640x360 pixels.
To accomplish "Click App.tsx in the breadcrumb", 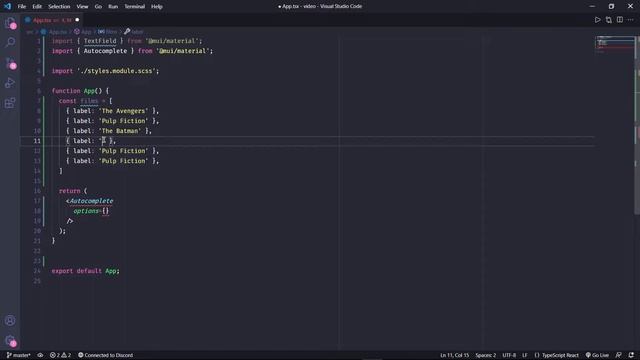I will (x=54, y=31).
